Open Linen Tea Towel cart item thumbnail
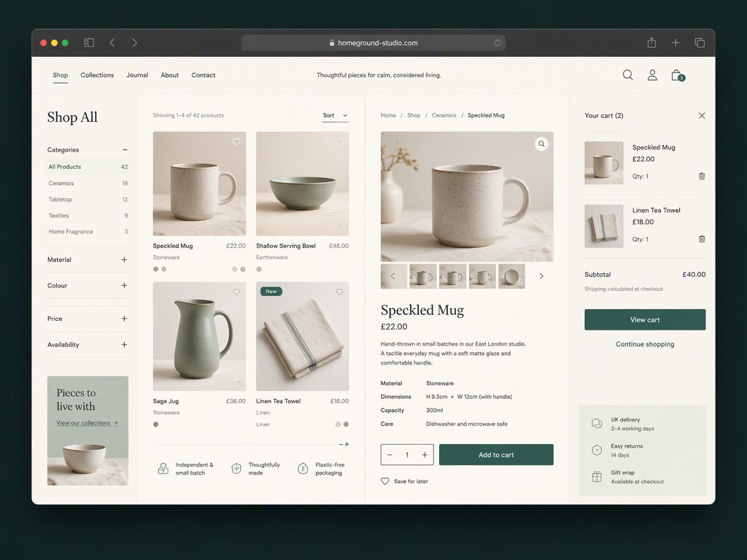 pos(604,226)
